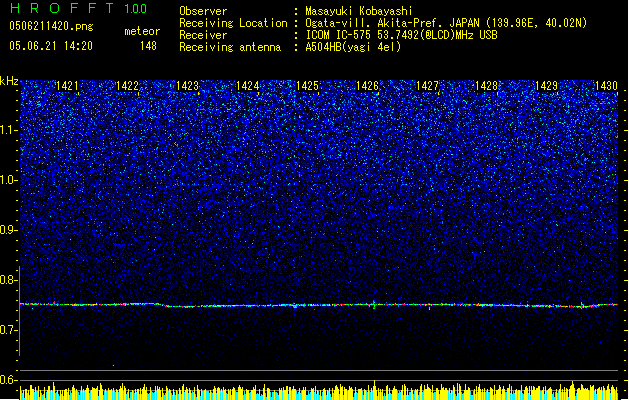Click the 0.9 frequency axis label

(9, 230)
